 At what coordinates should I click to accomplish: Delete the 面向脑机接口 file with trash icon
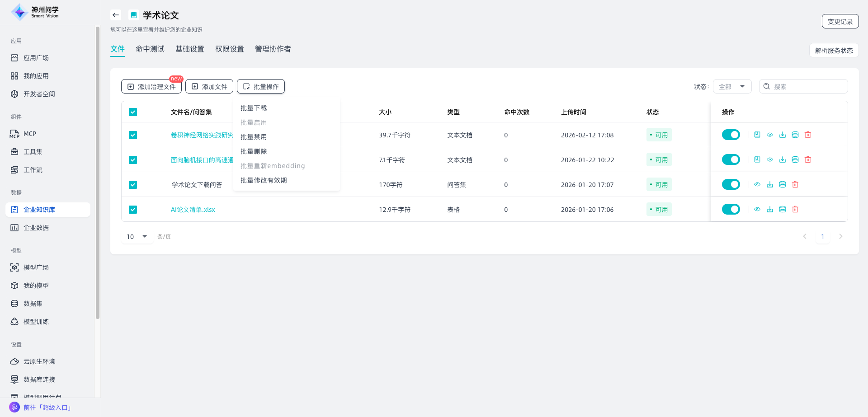pyautogui.click(x=808, y=159)
